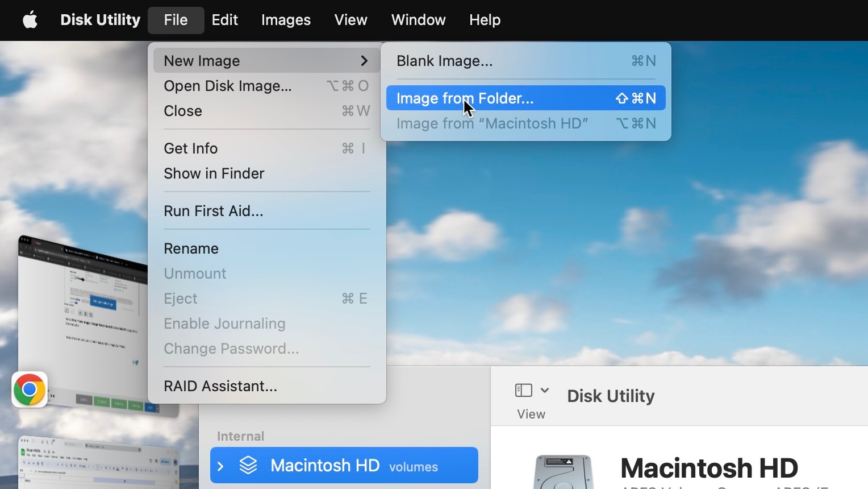Open the View options dropdown chevron
868x489 pixels.
(x=545, y=390)
